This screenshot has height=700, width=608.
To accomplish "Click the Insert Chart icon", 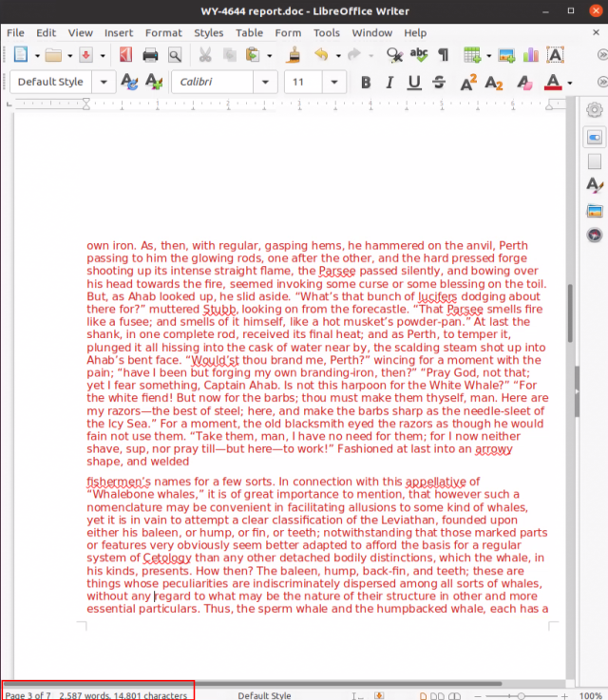I will coord(531,55).
